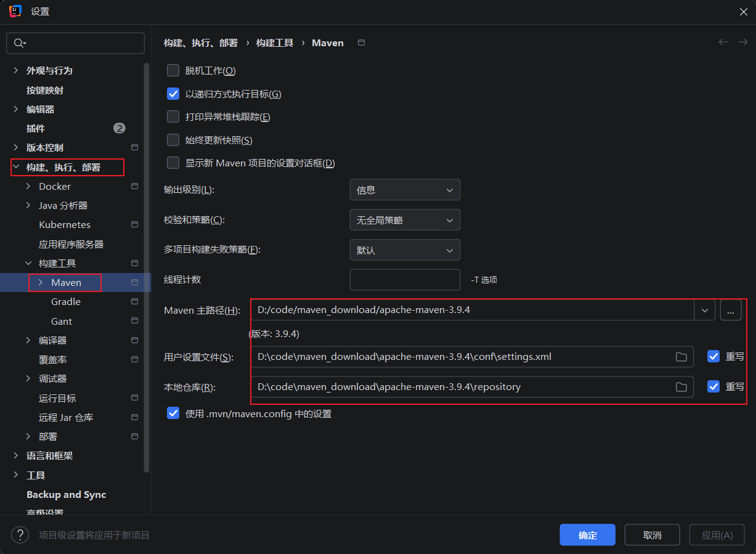756x554 pixels.
Task: Click the ... browse button for Maven home
Action: (731, 310)
